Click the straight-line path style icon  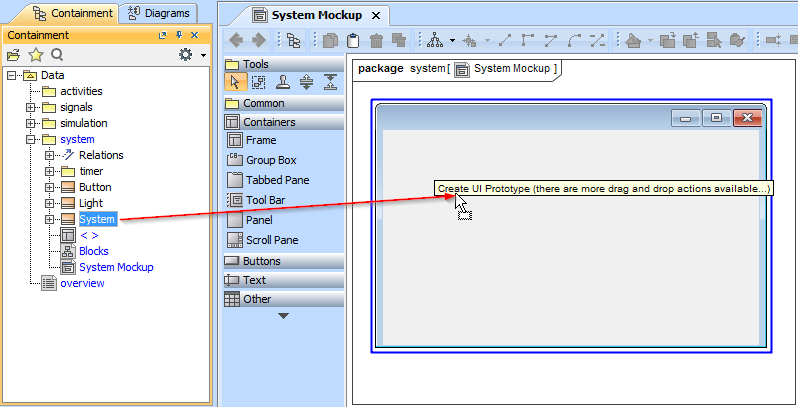pos(505,40)
